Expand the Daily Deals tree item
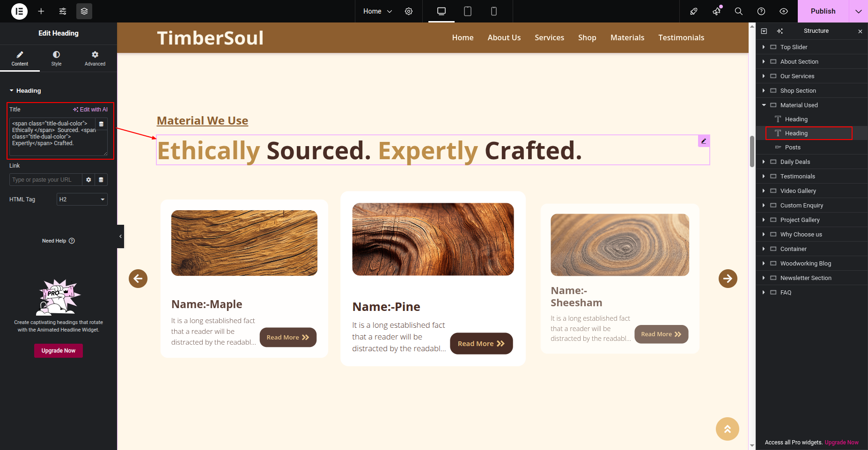Image resolution: width=868 pixels, height=450 pixels. pyautogui.click(x=764, y=162)
